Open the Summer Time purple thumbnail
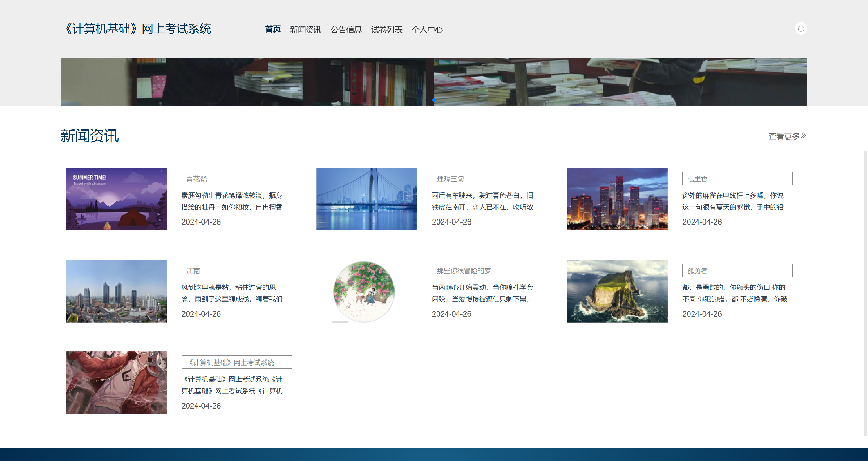This screenshot has width=868, height=461. (x=116, y=199)
